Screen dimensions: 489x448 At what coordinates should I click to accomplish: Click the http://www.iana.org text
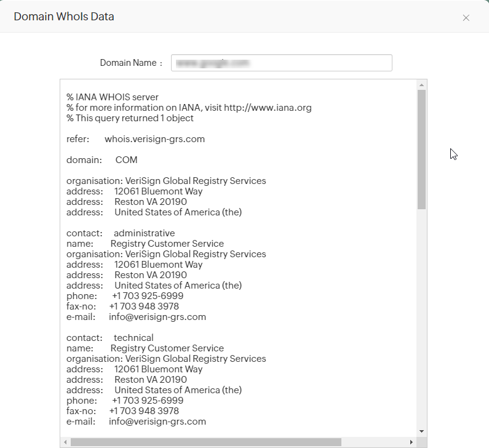268,108
